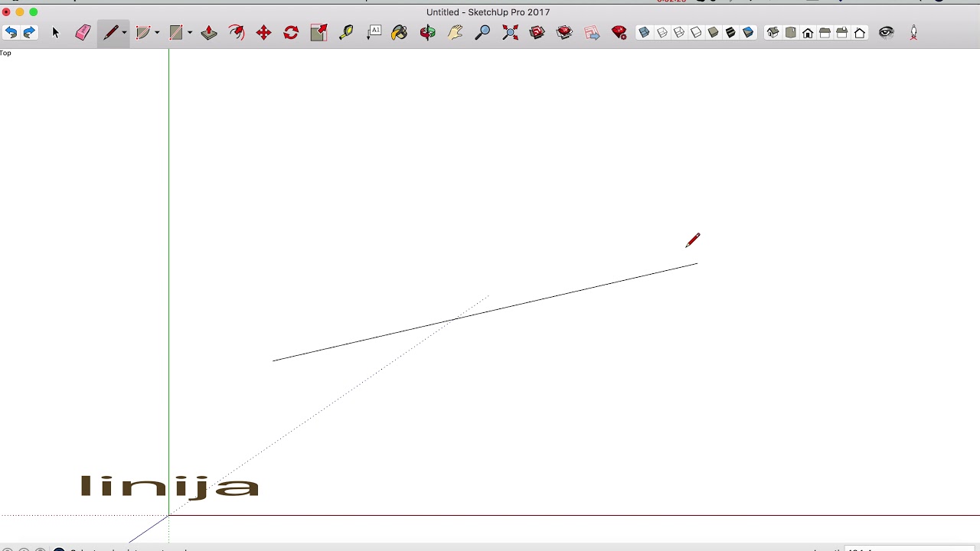Toggle the X-Ray face style
The height and width of the screenshot is (551, 980).
(644, 32)
